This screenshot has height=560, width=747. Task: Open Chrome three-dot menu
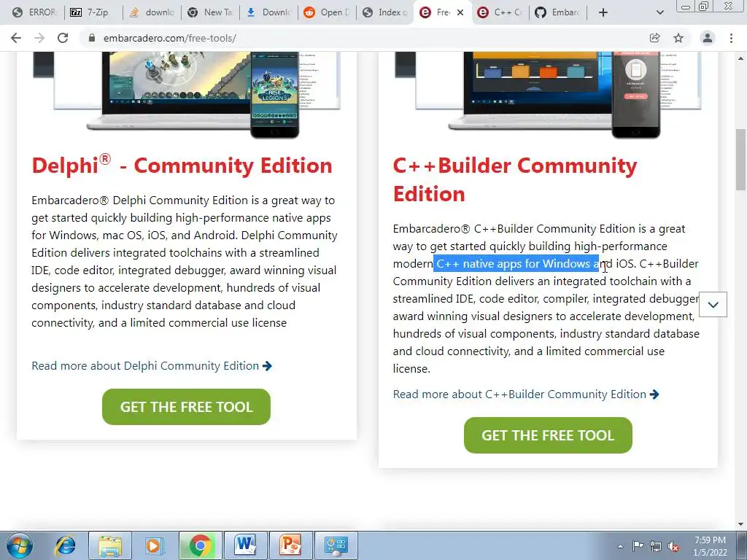[731, 38]
